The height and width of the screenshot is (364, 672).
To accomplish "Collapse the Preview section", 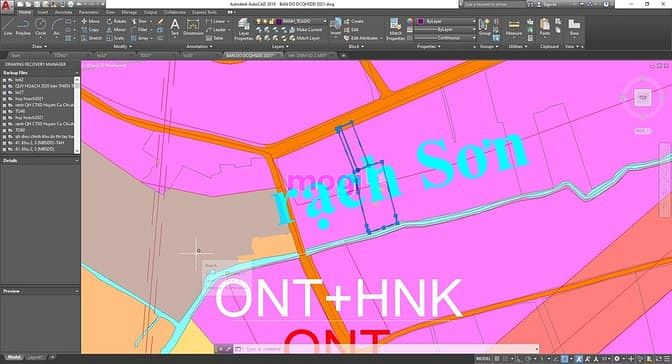I will [x=77, y=291].
